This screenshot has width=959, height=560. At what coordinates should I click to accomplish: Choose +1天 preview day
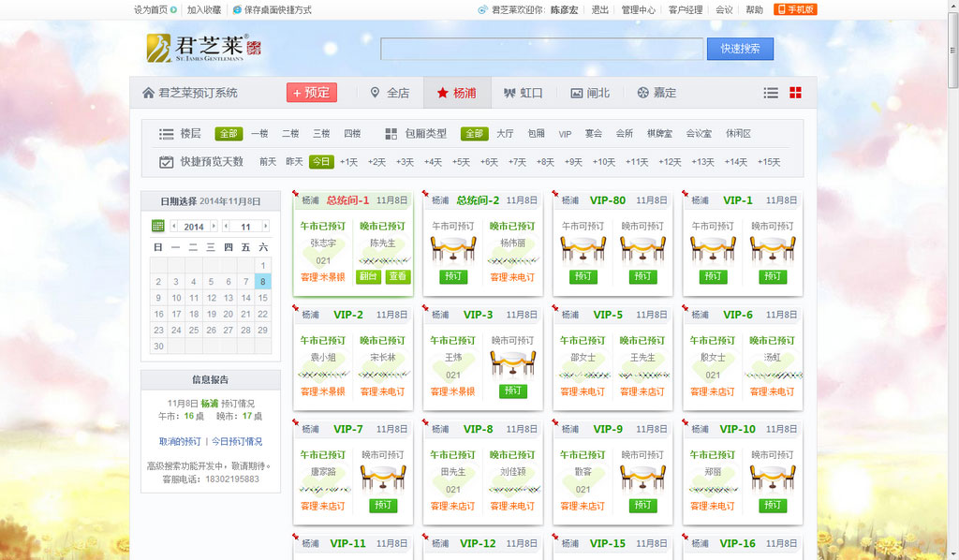(348, 162)
